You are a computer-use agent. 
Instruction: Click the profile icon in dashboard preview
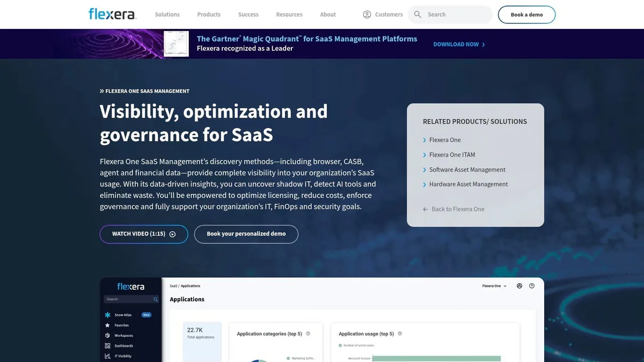519,286
